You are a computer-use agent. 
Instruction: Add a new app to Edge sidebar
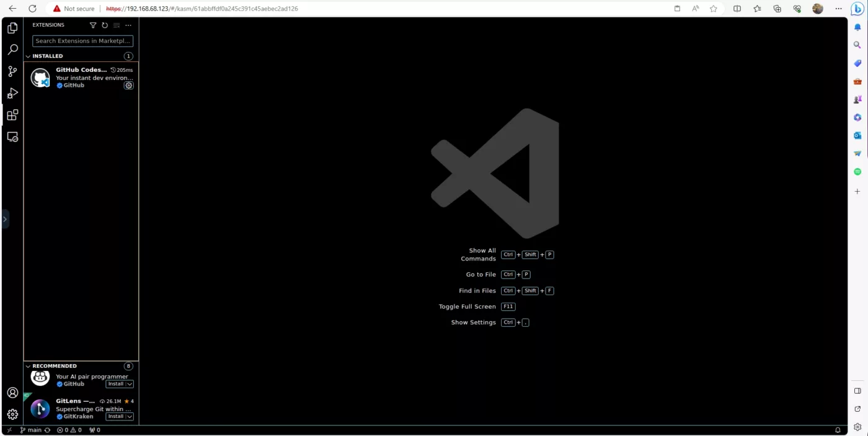(x=857, y=192)
